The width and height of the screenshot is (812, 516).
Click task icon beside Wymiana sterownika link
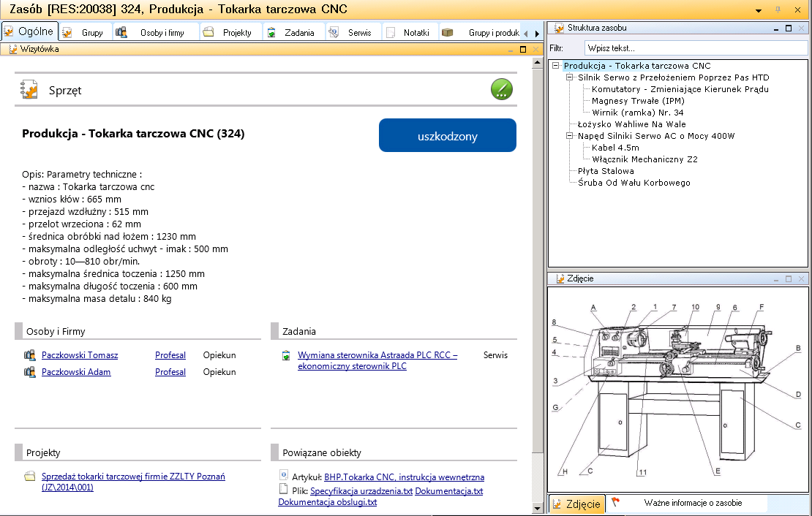click(286, 355)
